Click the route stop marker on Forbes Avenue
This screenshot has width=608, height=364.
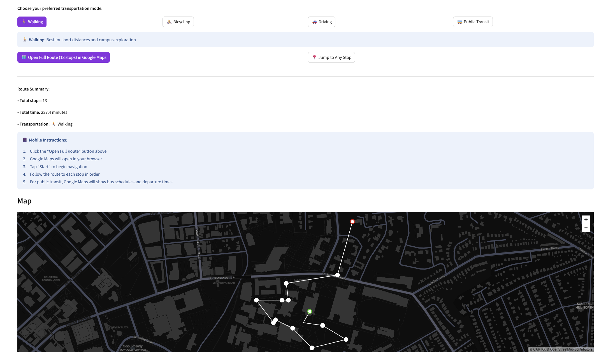pos(338,275)
